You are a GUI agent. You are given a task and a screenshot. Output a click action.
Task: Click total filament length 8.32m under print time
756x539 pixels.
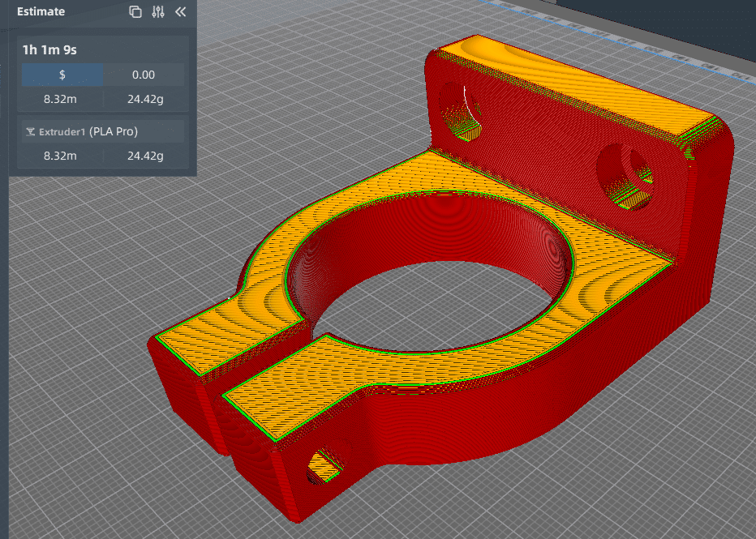click(60, 99)
